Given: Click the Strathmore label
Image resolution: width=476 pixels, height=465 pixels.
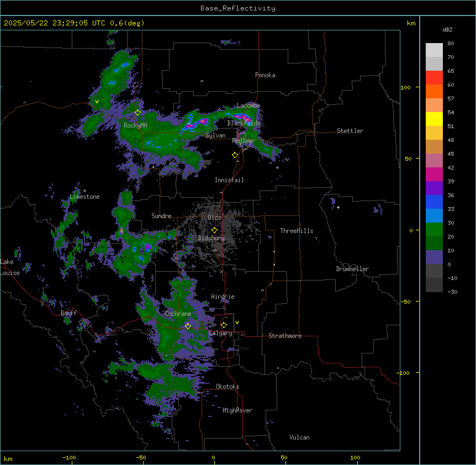Looking at the screenshot, I should point(285,336).
